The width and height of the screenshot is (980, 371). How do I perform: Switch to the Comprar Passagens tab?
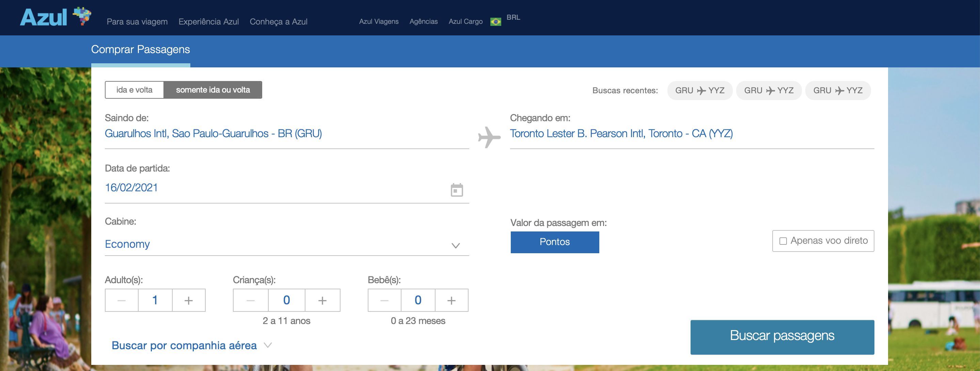point(140,49)
